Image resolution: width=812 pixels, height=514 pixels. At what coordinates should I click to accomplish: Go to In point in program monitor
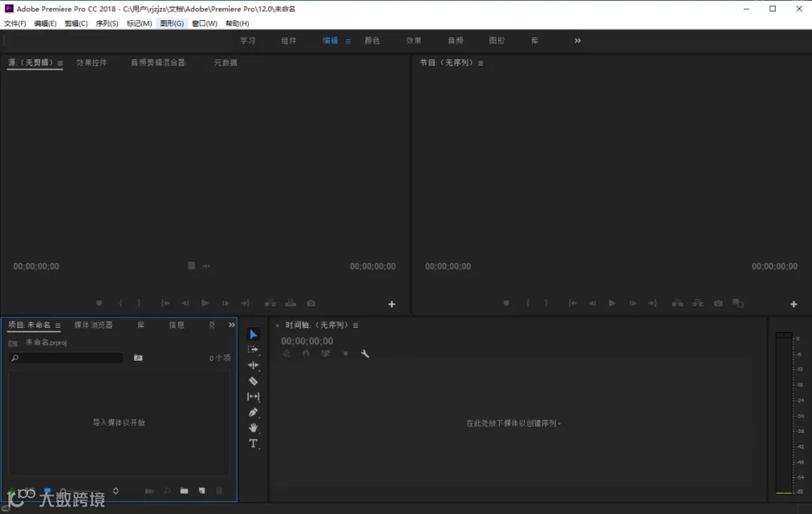coord(572,304)
